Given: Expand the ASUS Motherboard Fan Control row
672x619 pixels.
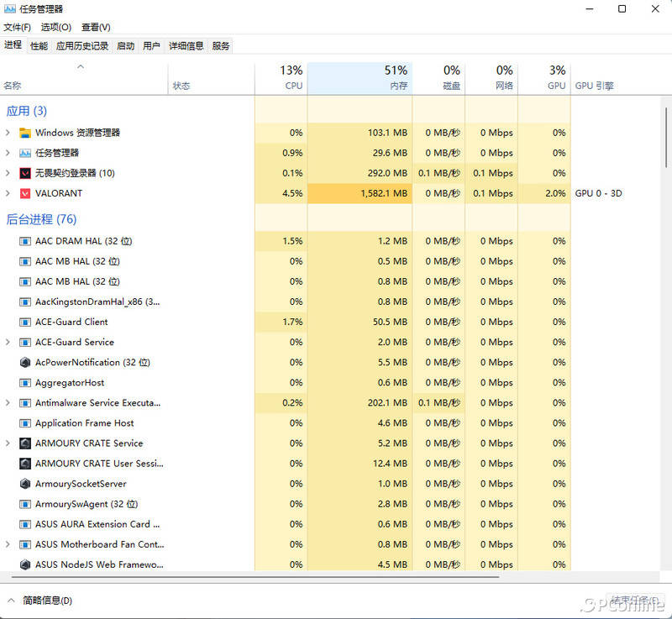Looking at the screenshot, I should point(8,544).
